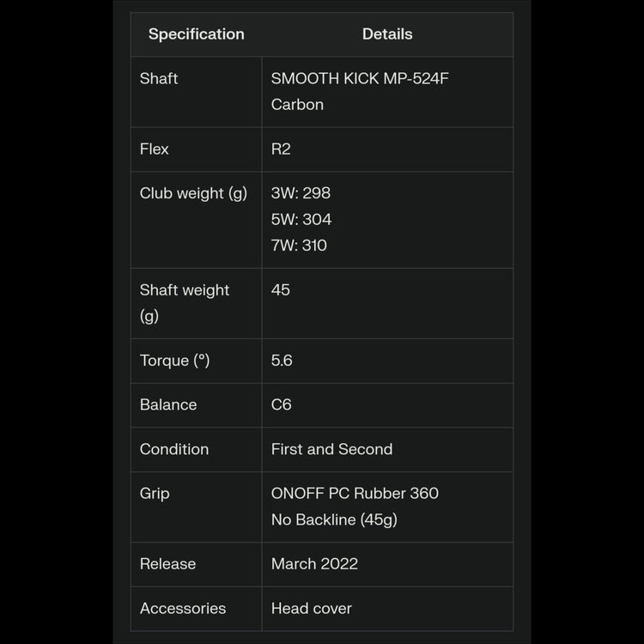Click the Condition row label

point(174,450)
